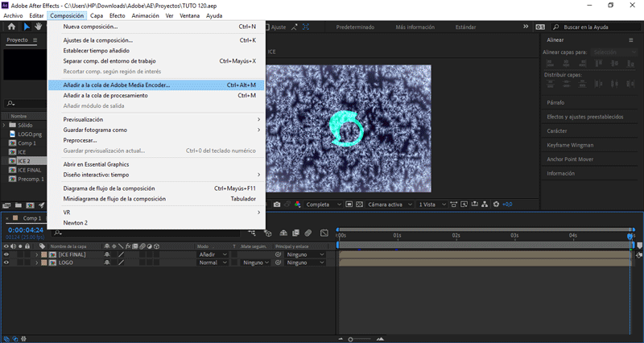Click the Buscar en la Ayuda search field
Viewport: 644px width, 343px height.
tap(596, 27)
